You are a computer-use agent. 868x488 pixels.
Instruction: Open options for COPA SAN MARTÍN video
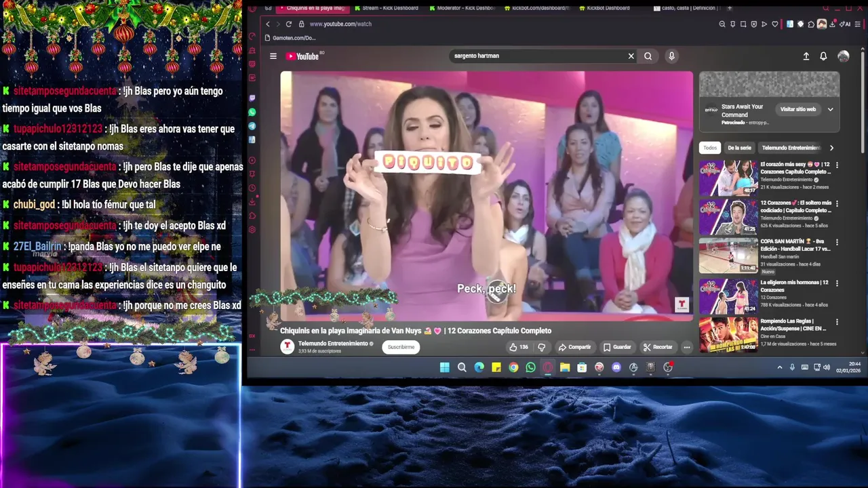(x=837, y=242)
